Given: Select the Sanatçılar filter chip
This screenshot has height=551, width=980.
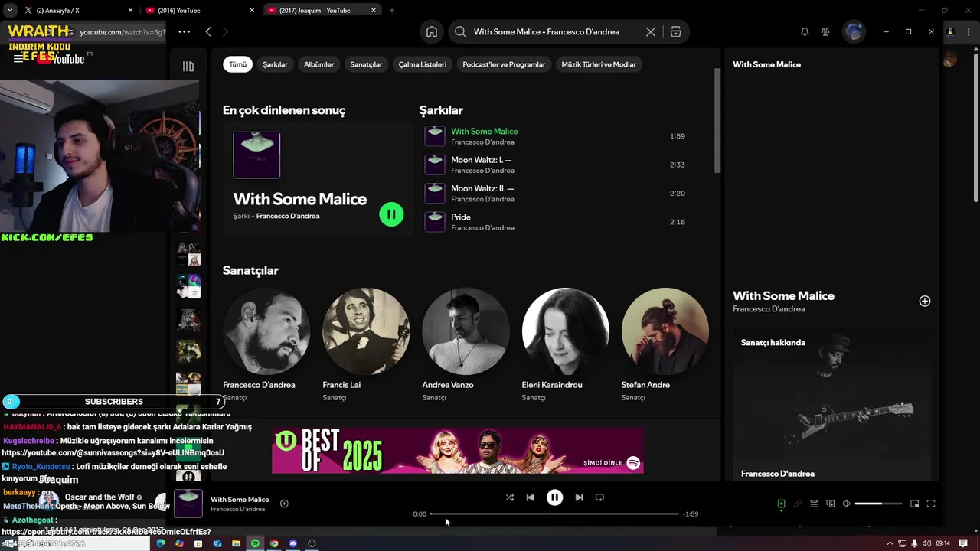Looking at the screenshot, I should pyautogui.click(x=366, y=64).
